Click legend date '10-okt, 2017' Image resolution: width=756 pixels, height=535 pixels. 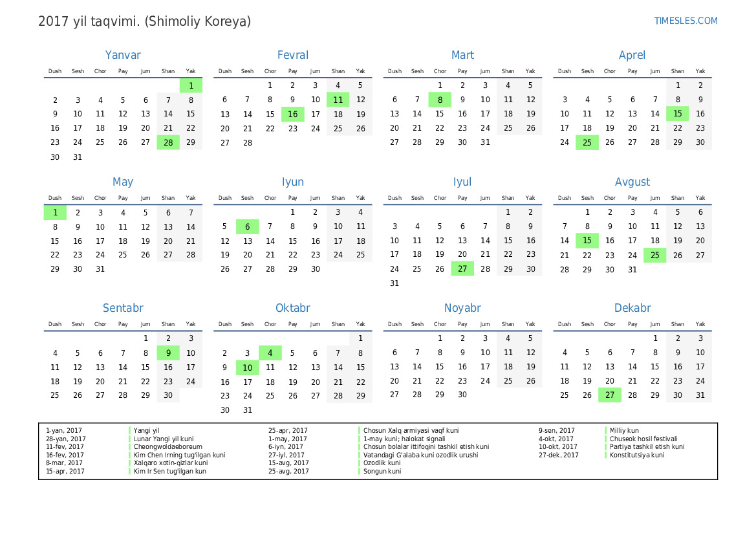[558, 447]
